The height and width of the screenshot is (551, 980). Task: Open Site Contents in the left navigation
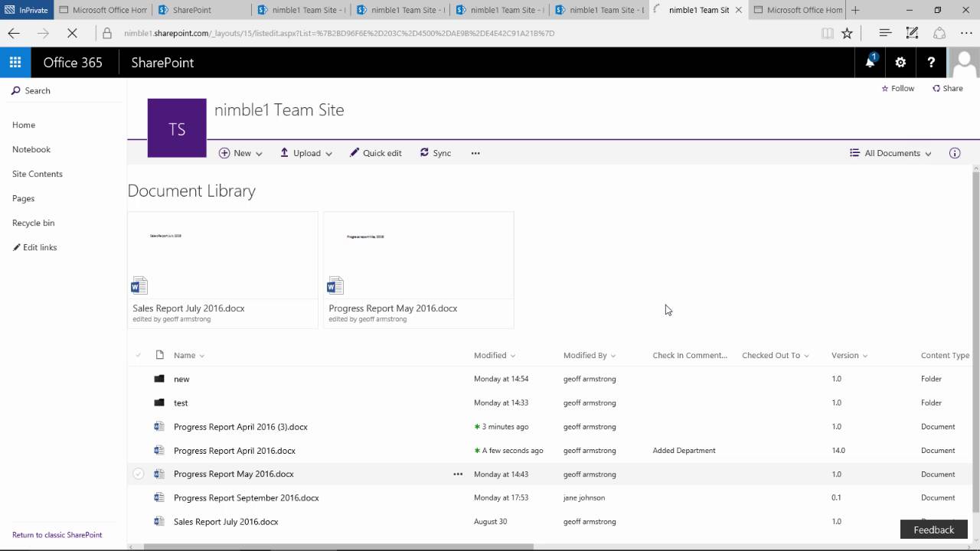[x=38, y=174]
